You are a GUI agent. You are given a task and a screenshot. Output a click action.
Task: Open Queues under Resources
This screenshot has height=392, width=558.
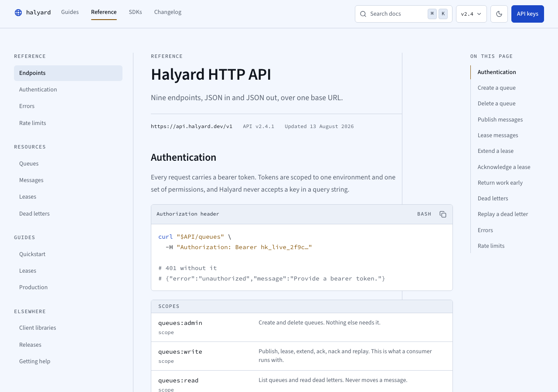pyautogui.click(x=68, y=164)
